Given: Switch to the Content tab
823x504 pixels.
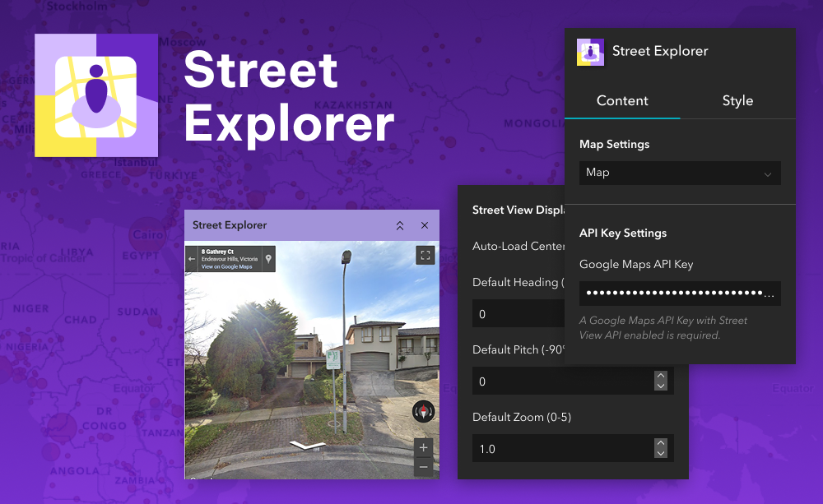Looking at the screenshot, I should click(622, 100).
